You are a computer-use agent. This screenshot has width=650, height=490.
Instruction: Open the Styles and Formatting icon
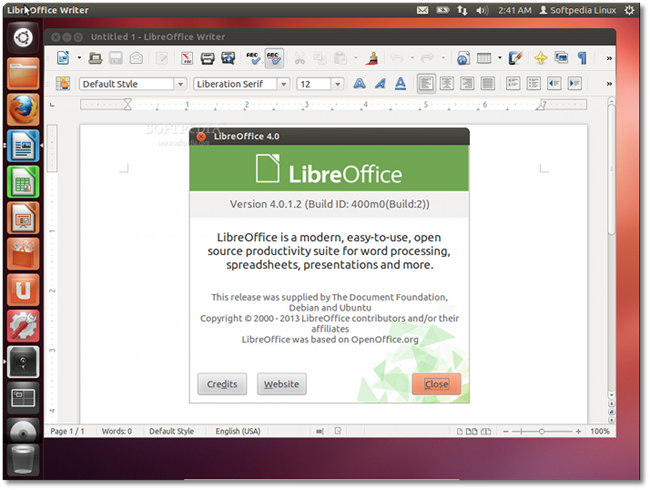63,83
